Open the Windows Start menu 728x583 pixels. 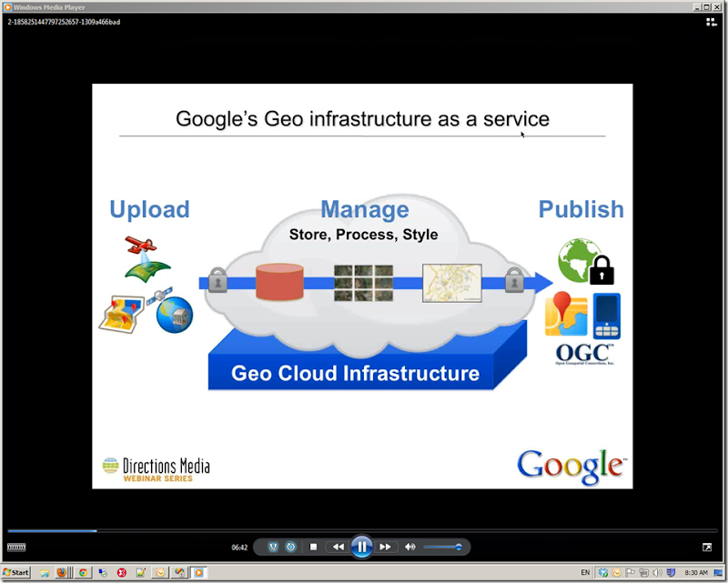(15, 572)
